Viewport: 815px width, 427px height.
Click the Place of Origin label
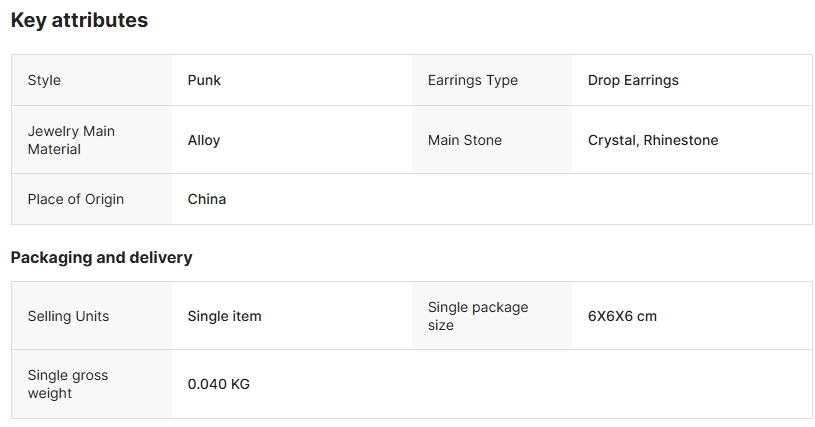pyautogui.click(x=76, y=199)
